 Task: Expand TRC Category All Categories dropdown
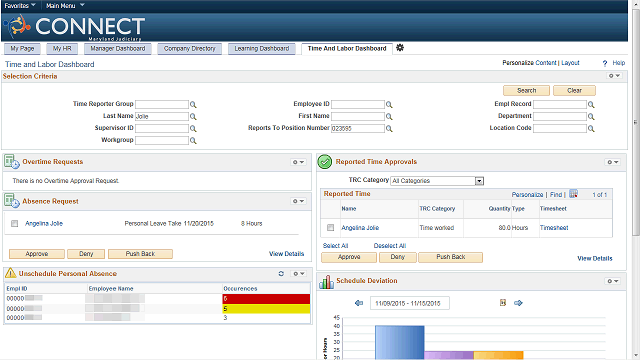coord(479,181)
